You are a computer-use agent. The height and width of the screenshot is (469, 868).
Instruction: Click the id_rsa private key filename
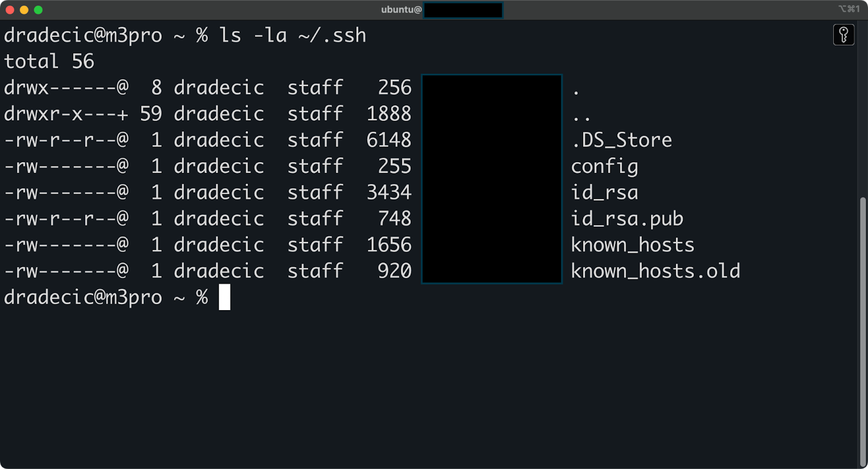coord(604,192)
